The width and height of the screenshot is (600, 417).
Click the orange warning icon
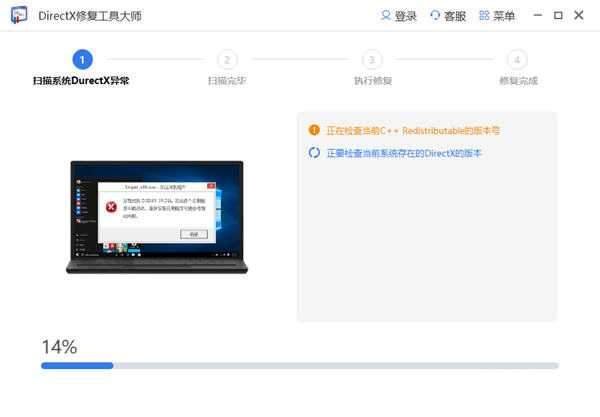pyautogui.click(x=314, y=130)
